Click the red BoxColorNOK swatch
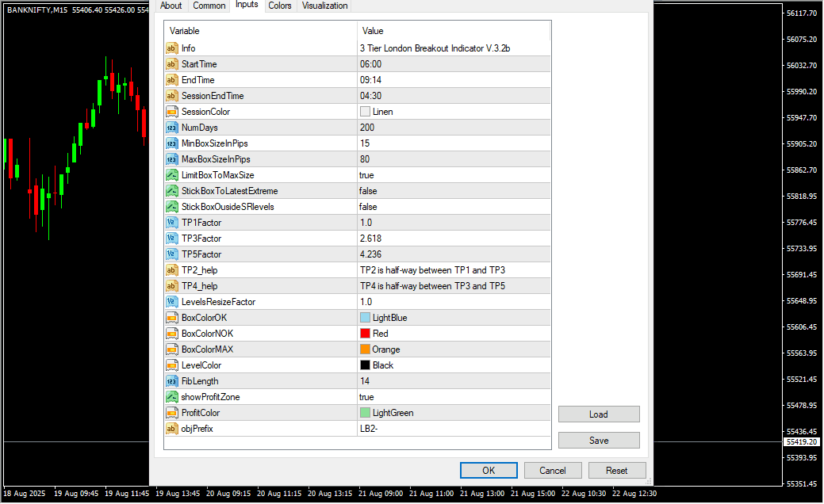Image resolution: width=824 pixels, height=504 pixels. [366, 334]
